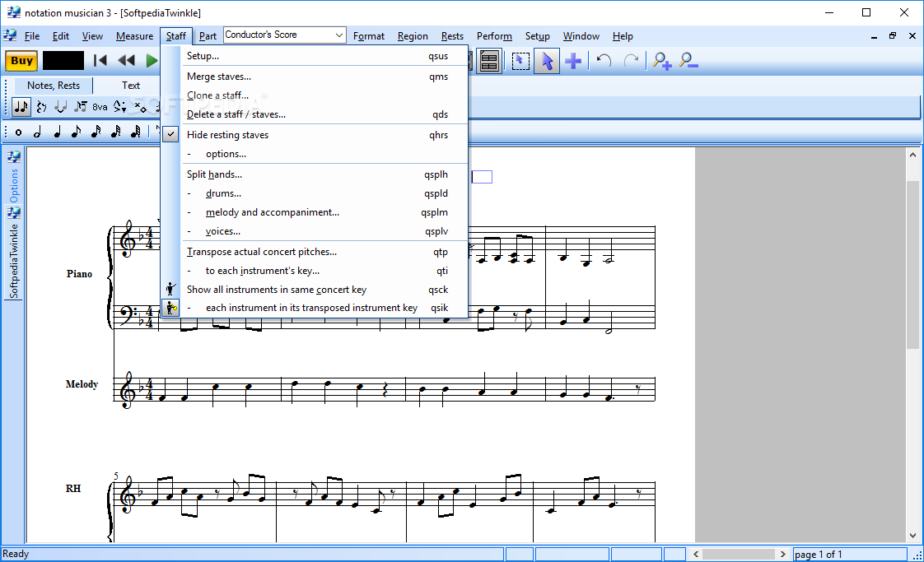
Task: Choose the sixteenth note duration
Action: (x=96, y=132)
